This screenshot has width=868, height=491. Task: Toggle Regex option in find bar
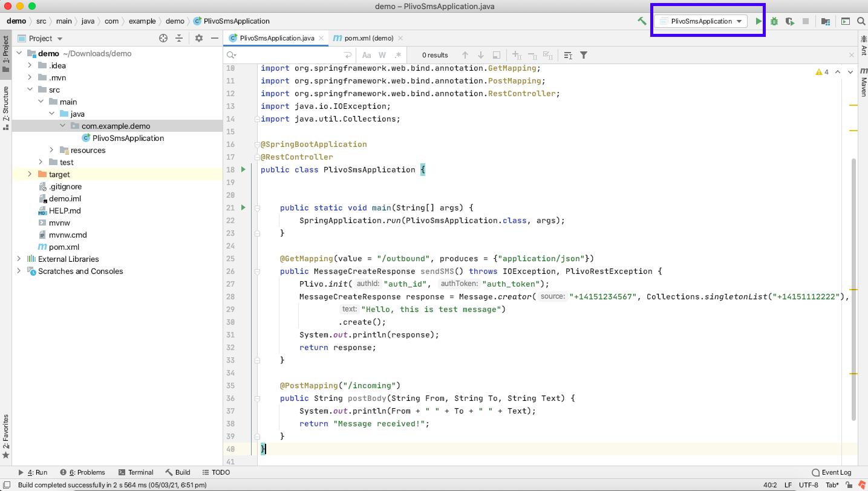(x=397, y=55)
